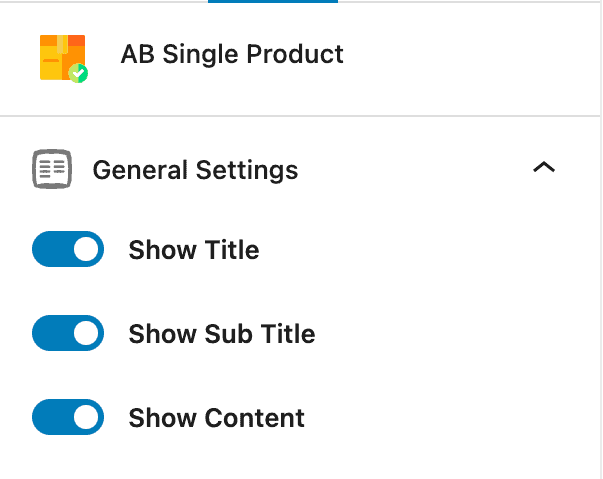The width and height of the screenshot is (603, 479).
Task: Click the Show Sub Title label text
Action: pos(222,334)
